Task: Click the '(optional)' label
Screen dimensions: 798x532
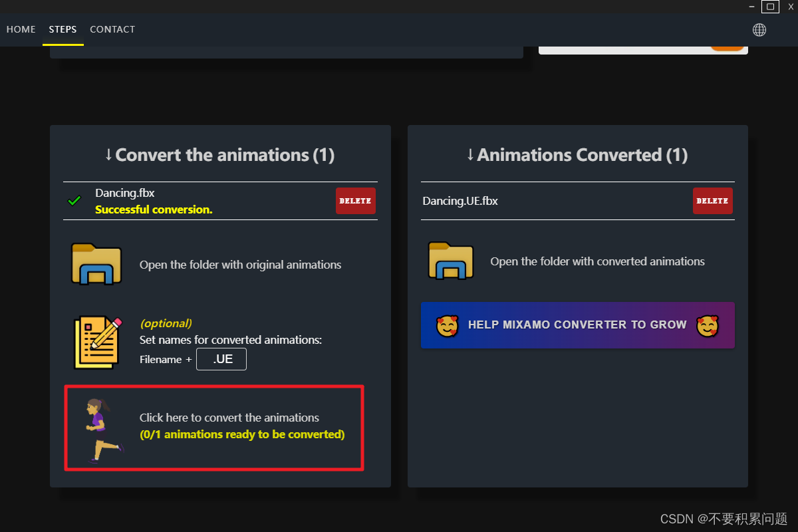Action: pos(166,323)
